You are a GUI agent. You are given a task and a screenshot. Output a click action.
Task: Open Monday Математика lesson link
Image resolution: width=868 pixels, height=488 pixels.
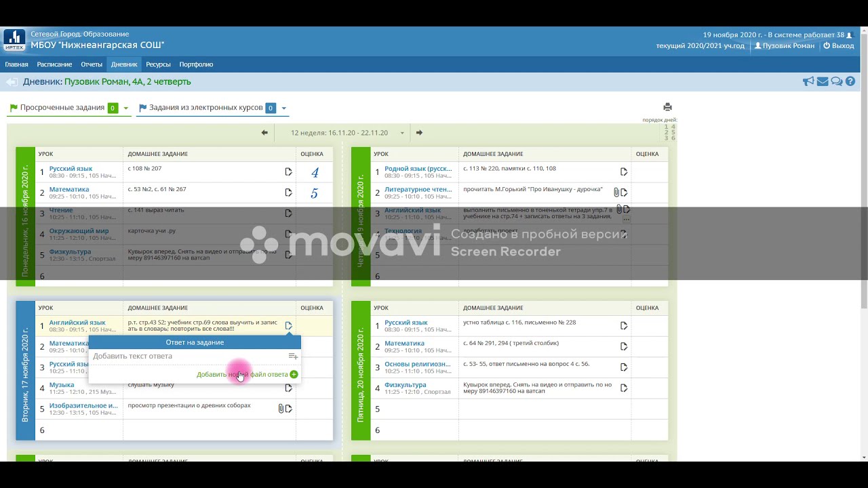point(69,190)
